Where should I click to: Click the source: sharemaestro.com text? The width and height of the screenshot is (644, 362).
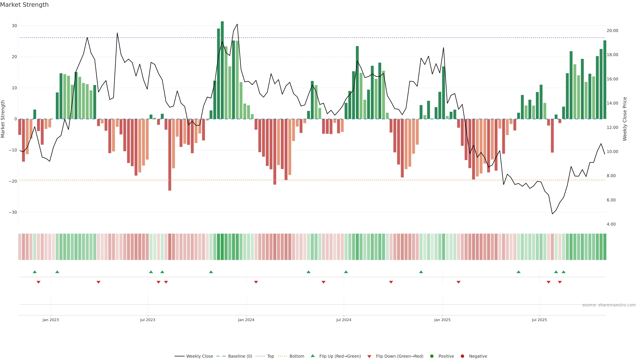coord(609,305)
